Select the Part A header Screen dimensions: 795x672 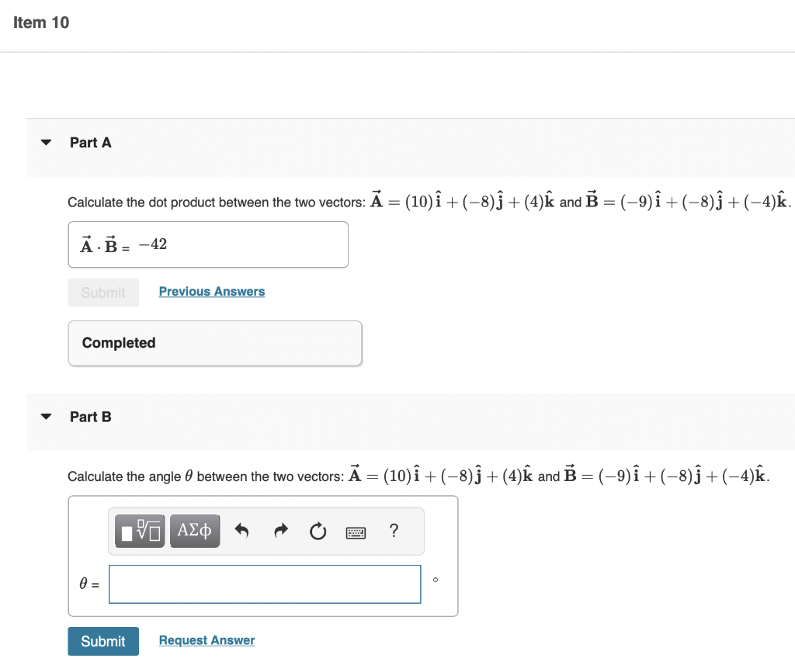click(x=90, y=142)
